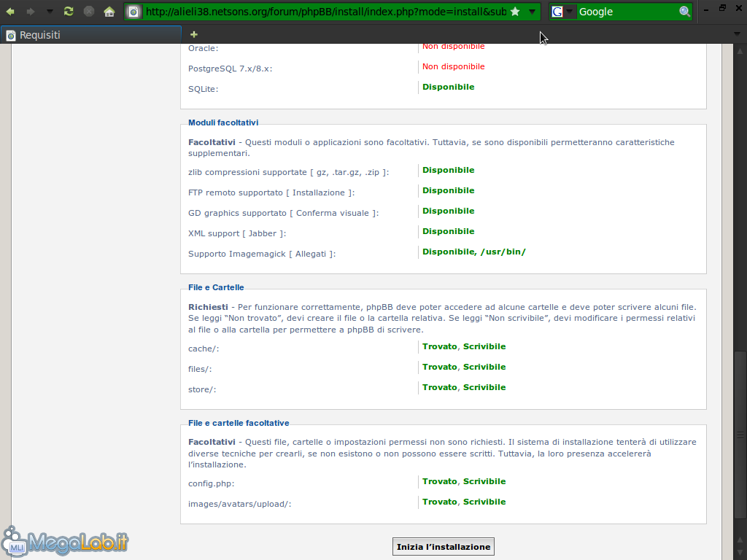Reload the page with refresh icon

tap(69, 12)
